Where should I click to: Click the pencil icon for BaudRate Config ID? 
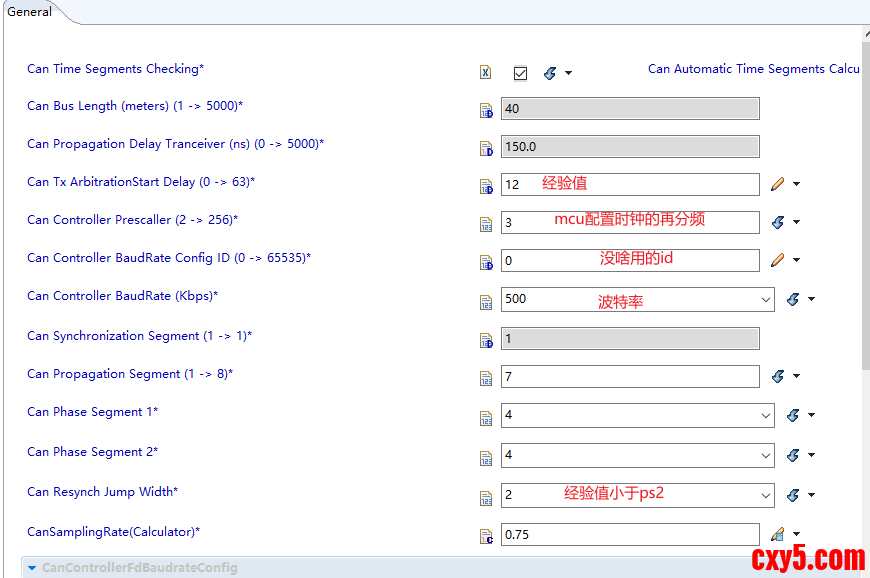tap(778, 260)
